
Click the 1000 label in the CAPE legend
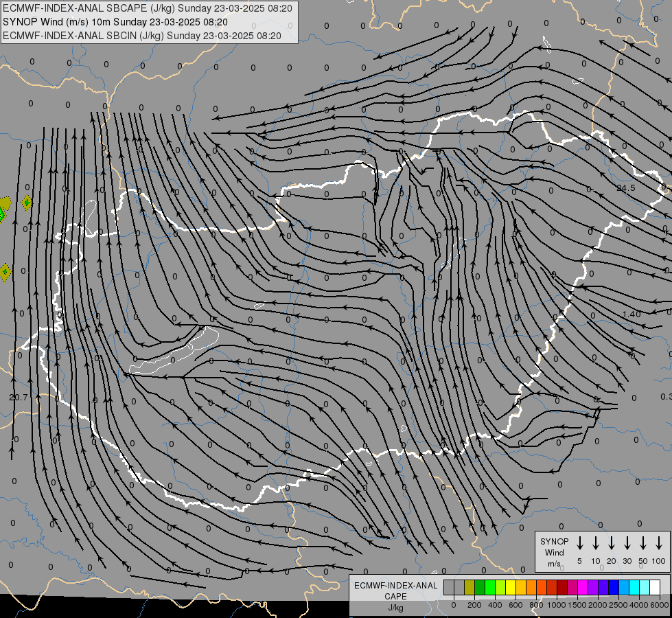click(557, 605)
